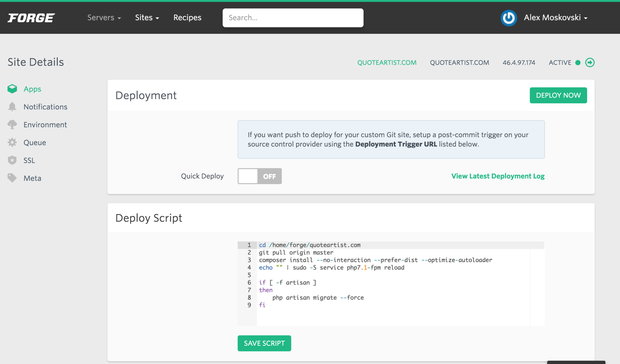This screenshot has height=364, width=620.
Task: Click the Apps cube icon in sidebar
Action: pos(12,89)
